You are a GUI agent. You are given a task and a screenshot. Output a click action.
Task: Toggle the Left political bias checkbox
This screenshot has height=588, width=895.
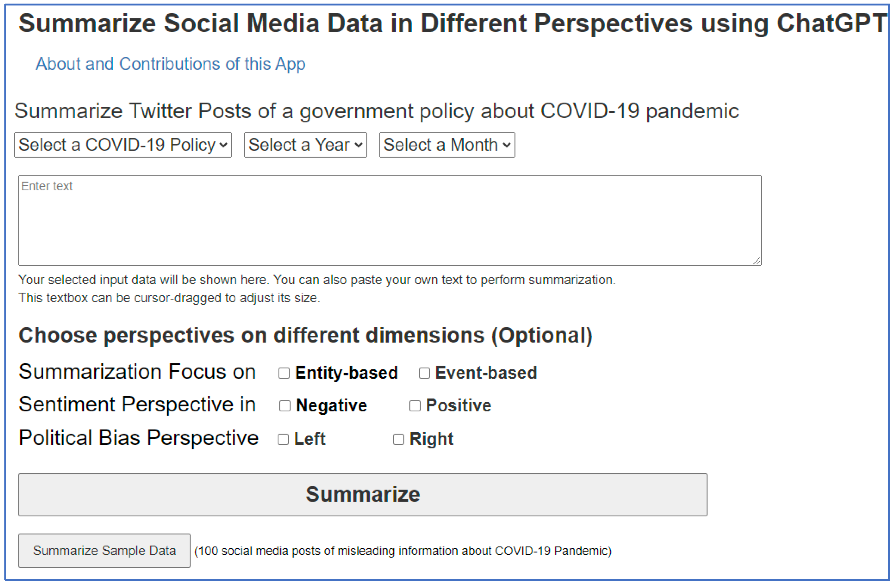283,440
